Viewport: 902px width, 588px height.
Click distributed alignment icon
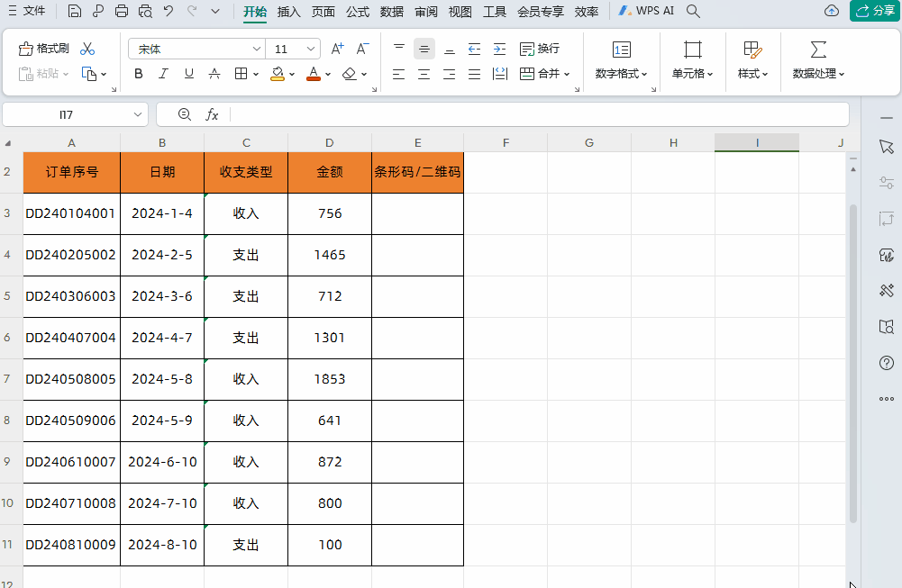coord(500,74)
